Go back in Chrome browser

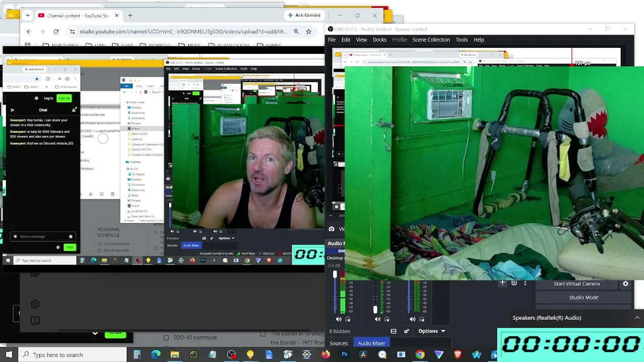click(29, 32)
